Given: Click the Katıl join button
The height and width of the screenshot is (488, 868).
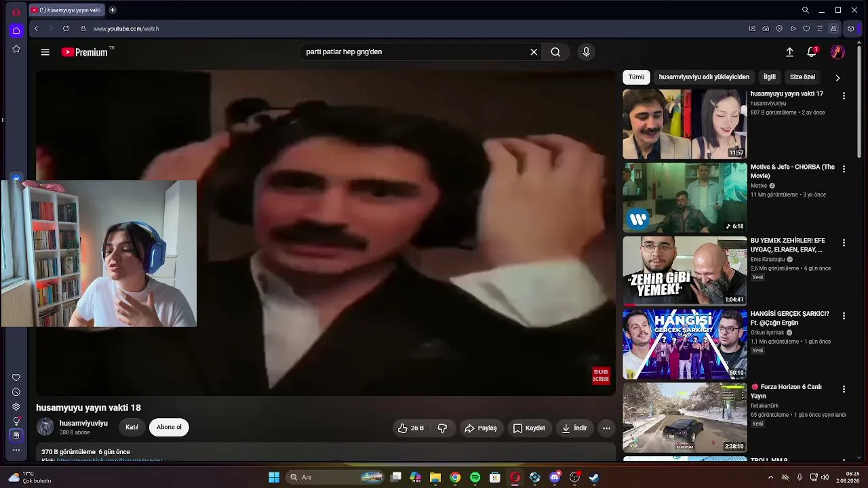Looking at the screenshot, I should tap(132, 427).
